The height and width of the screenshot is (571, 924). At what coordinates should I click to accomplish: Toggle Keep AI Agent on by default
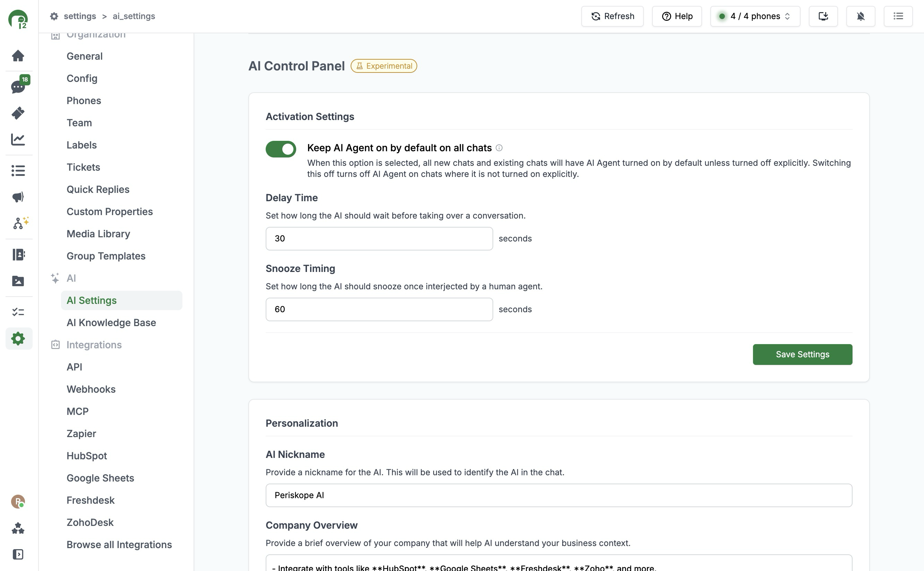[x=281, y=149]
